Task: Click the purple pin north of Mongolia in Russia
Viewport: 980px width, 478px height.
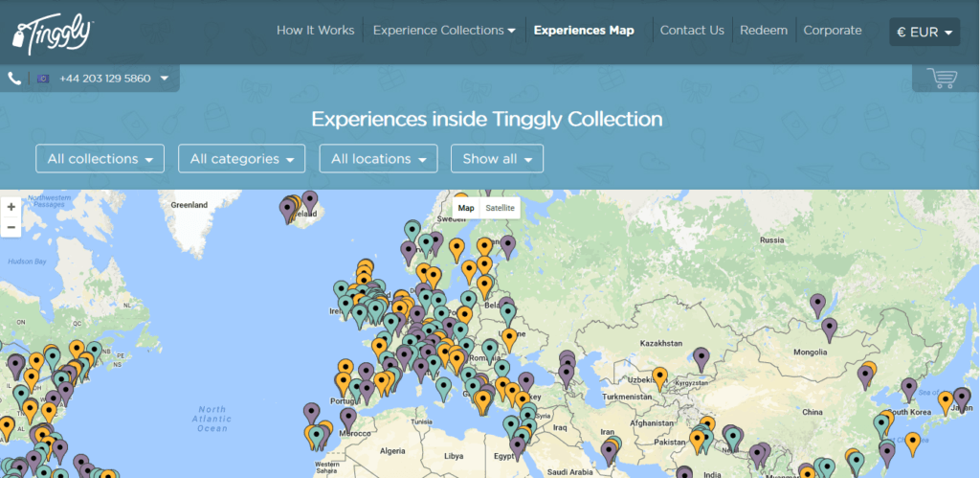Action: 817,306
